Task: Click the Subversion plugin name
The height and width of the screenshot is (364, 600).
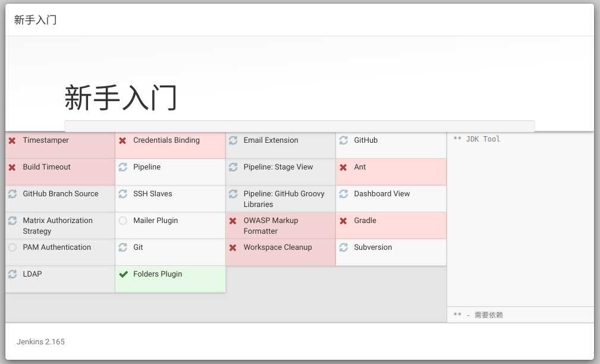Action: [373, 247]
